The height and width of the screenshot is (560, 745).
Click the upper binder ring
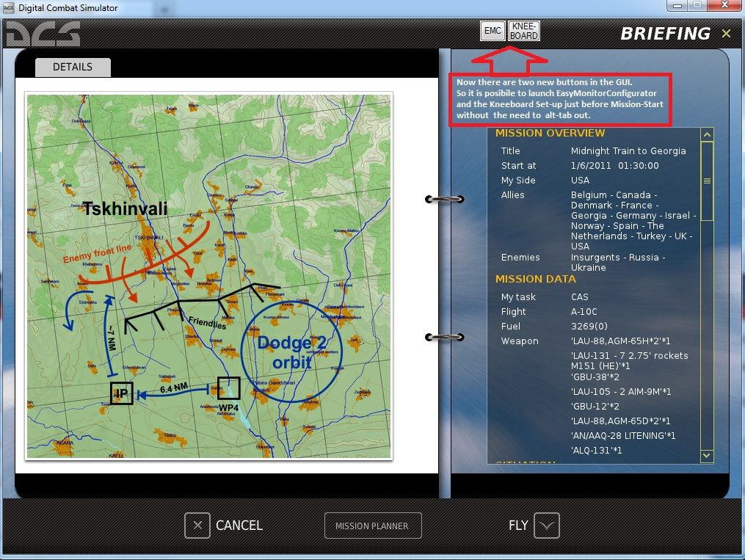[445, 199]
